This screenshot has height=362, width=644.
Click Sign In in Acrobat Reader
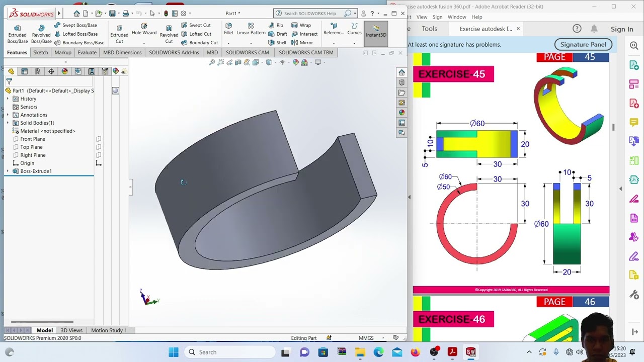click(622, 29)
